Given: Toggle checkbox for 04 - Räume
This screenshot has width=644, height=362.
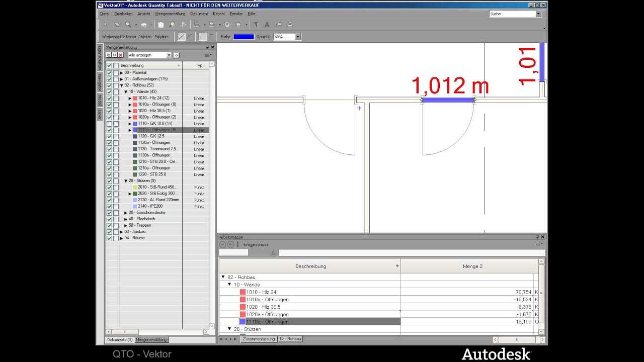Looking at the screenshot, I should [109, 238].
